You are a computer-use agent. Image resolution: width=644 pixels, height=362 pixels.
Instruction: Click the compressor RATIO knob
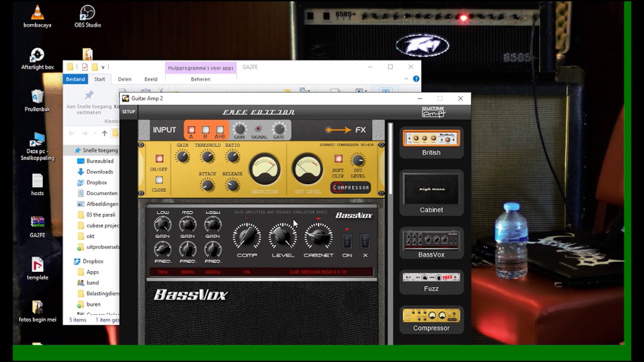tap(232, 157)
